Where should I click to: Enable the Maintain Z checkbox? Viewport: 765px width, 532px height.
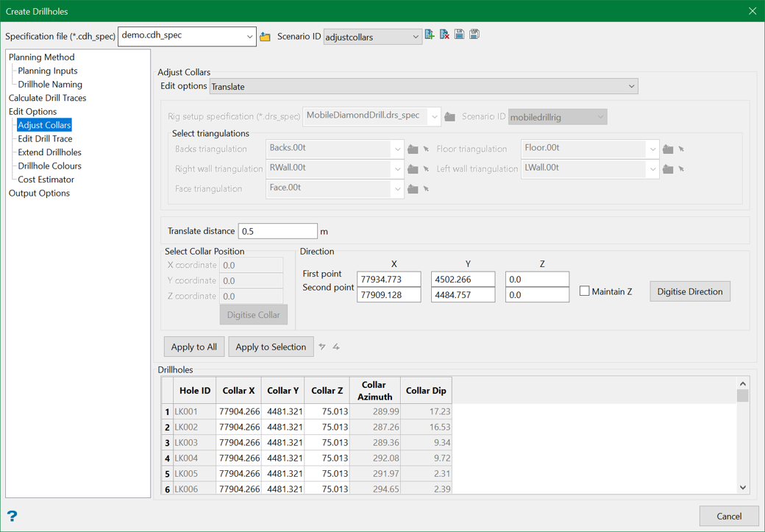click(x=584, y=291)
